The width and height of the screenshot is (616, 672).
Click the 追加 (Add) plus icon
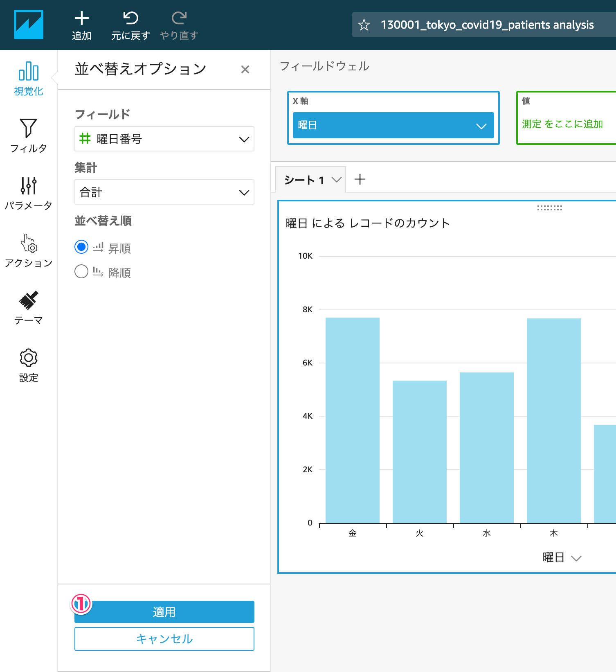point(81,18)
